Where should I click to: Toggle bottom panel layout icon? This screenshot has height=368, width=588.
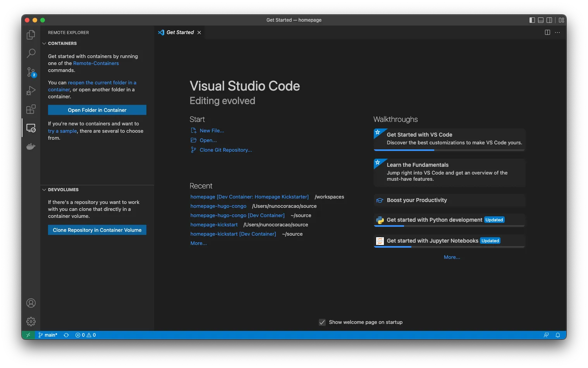[x=541, y=20]
